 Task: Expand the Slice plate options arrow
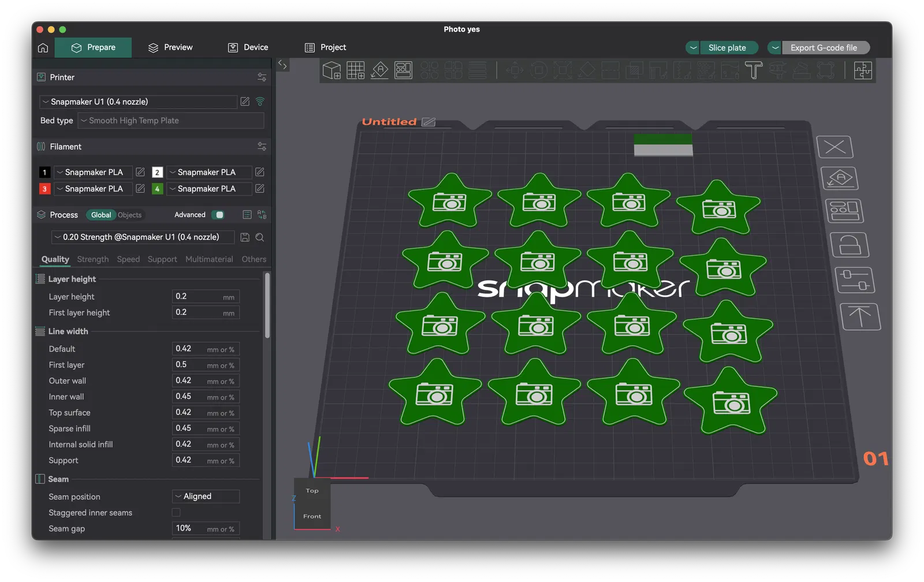[x=693, y=48]
